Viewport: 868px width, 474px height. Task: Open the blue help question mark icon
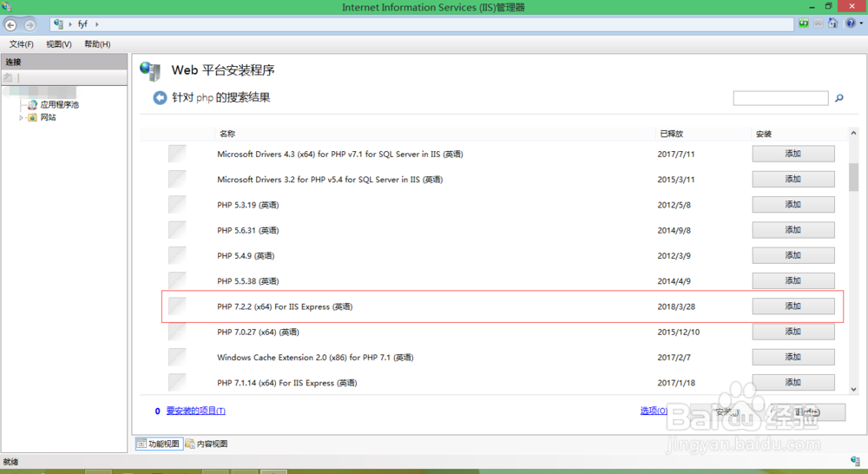click(851, 23)
